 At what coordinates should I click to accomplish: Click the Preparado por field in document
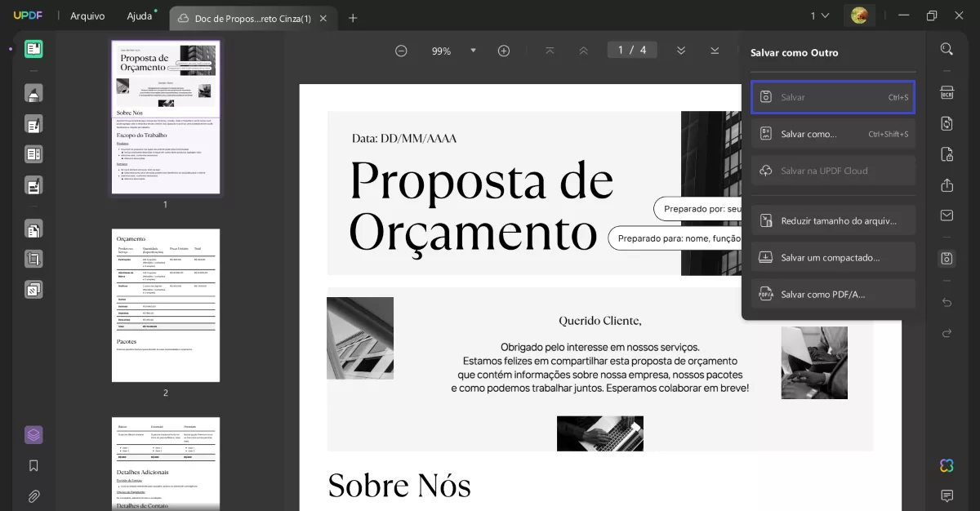[x=700, y=209]
